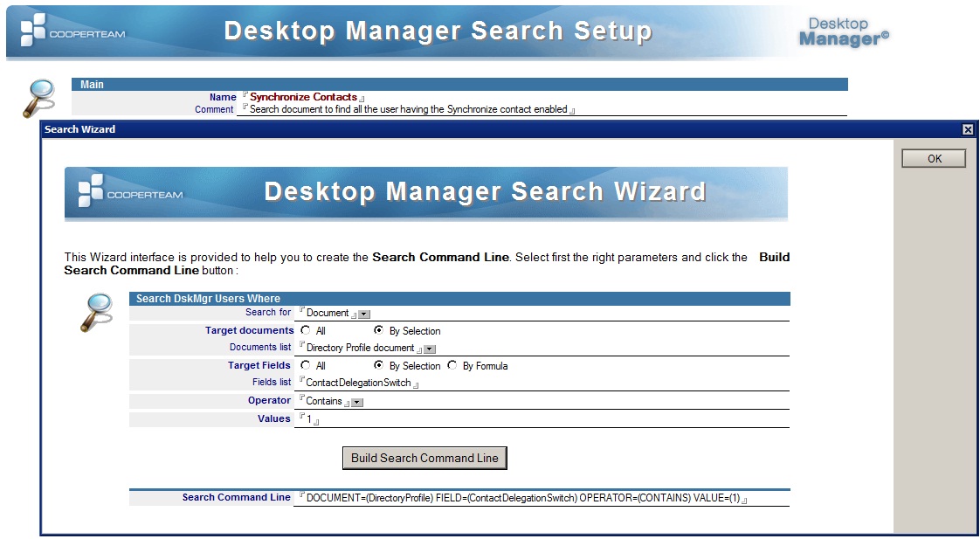Click the OK button in Search Wizard

click(934, 158)
